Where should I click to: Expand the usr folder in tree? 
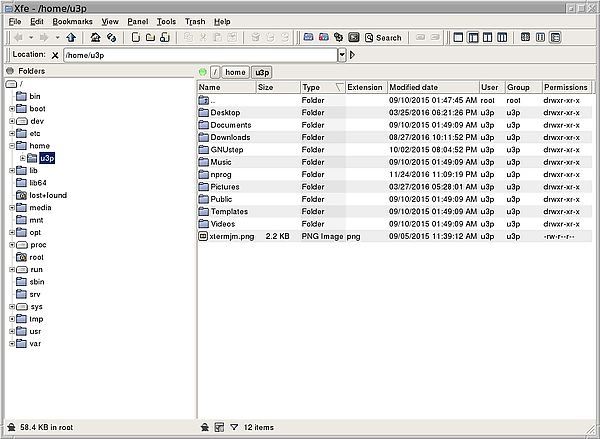tap(12, 330)
